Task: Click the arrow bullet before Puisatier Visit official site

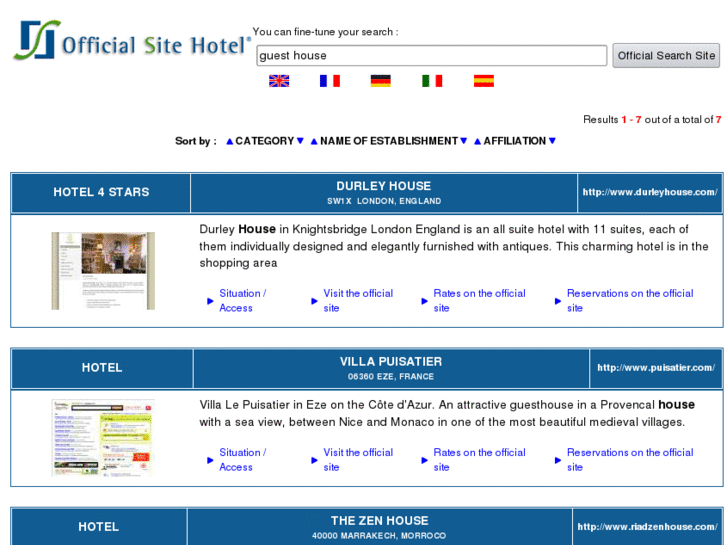Action: pos(314,460)
